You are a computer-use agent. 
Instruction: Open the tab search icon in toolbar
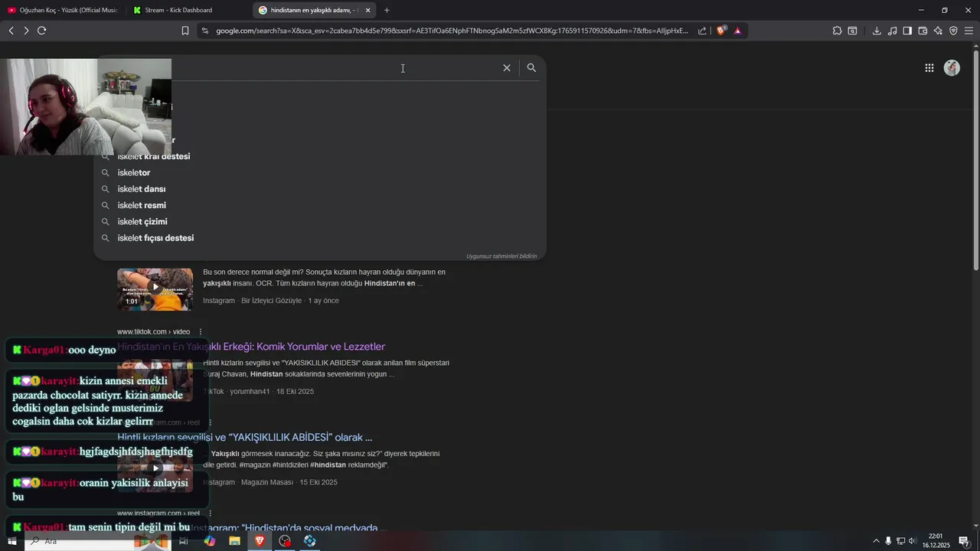point(852,31)
